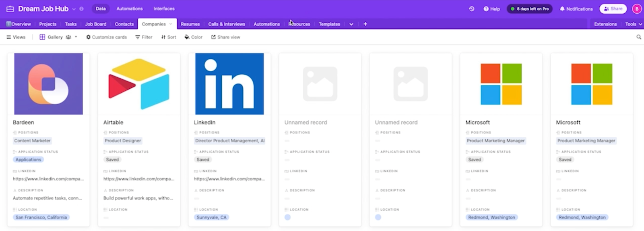Open the Overview table tab
This screenshot has width=644, height=231.
pyautogui.click(x=19, y=24)
